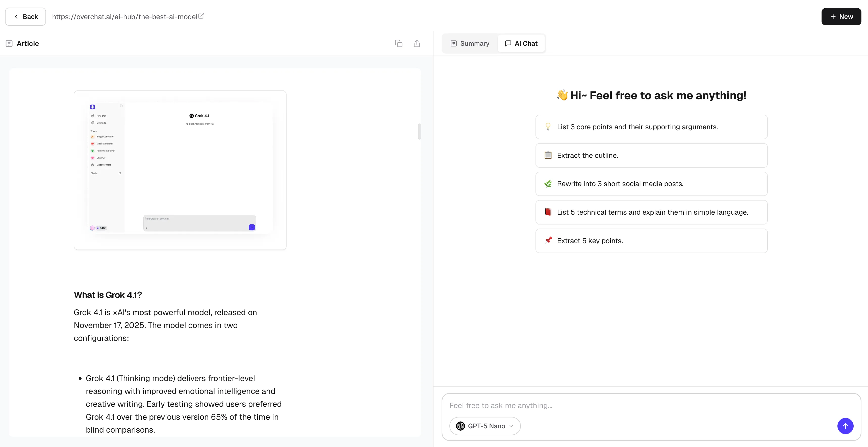Send a message with the purple arrow icon
The width and height of the screenshot is (868, 447).
(x=845, y=426)
